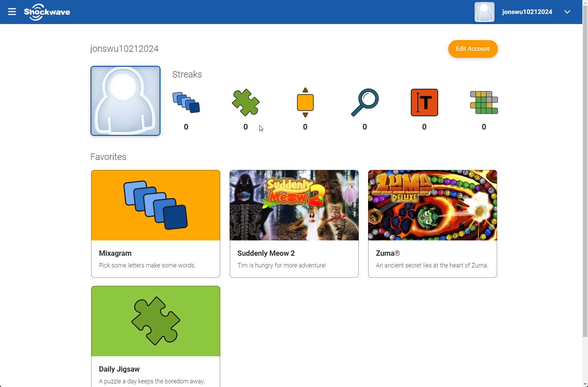Open the Mixagram game thumbnail
588x387 pixels.
tap(156, 205)
